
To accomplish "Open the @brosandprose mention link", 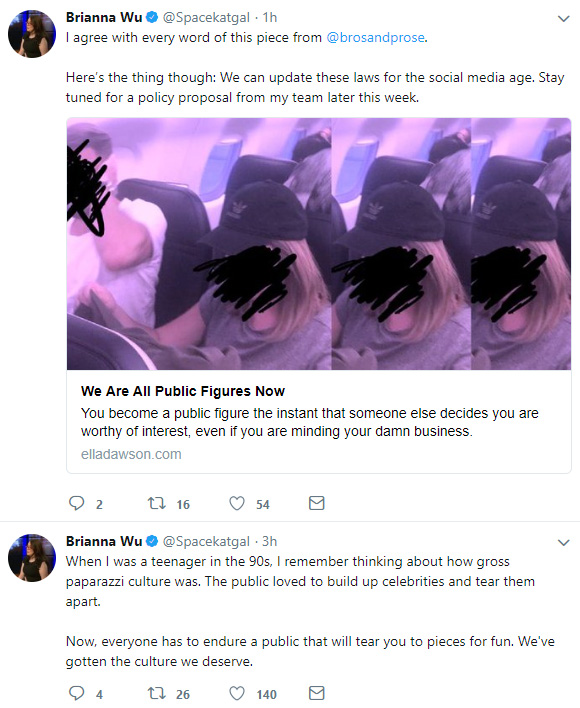I will [375, 37].
